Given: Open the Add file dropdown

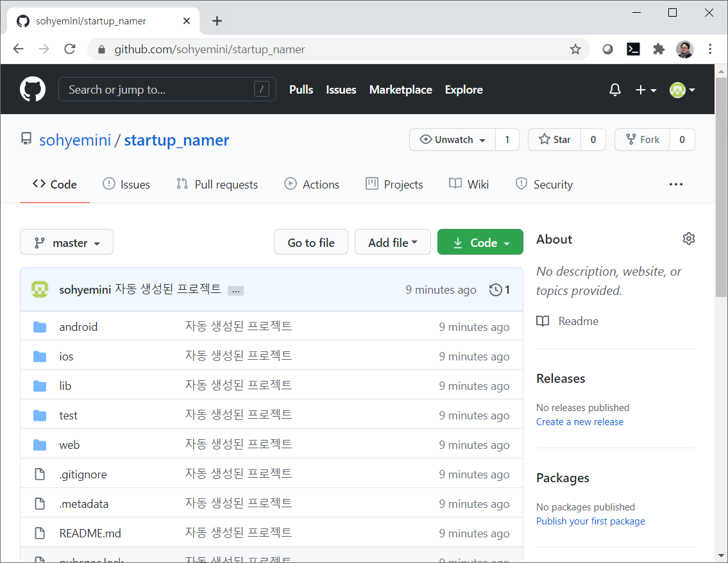Looking at the screenshot, I should pyautogui.click(x=393, y=242).
